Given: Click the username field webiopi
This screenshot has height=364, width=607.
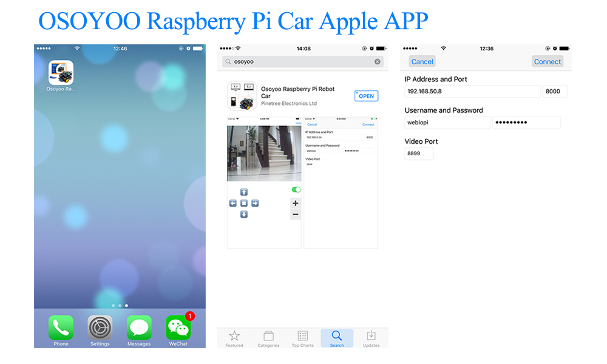Looking at the screenshot, I should click(x=447, y=122).
